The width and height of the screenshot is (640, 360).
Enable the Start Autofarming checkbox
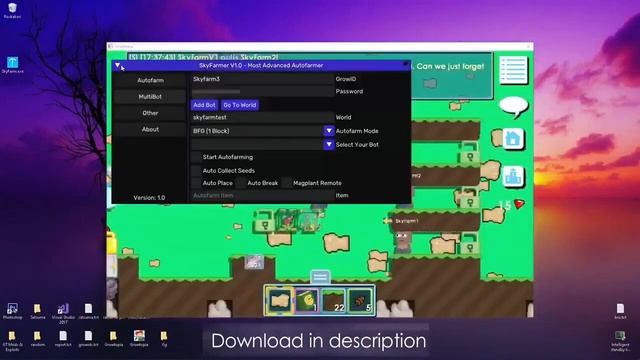point(196,157)
